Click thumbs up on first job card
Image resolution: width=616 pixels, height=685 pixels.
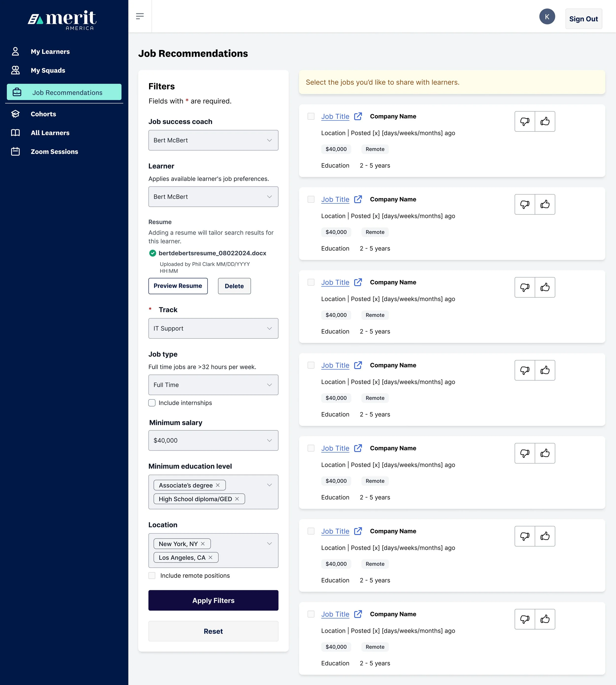pos(545,121)
